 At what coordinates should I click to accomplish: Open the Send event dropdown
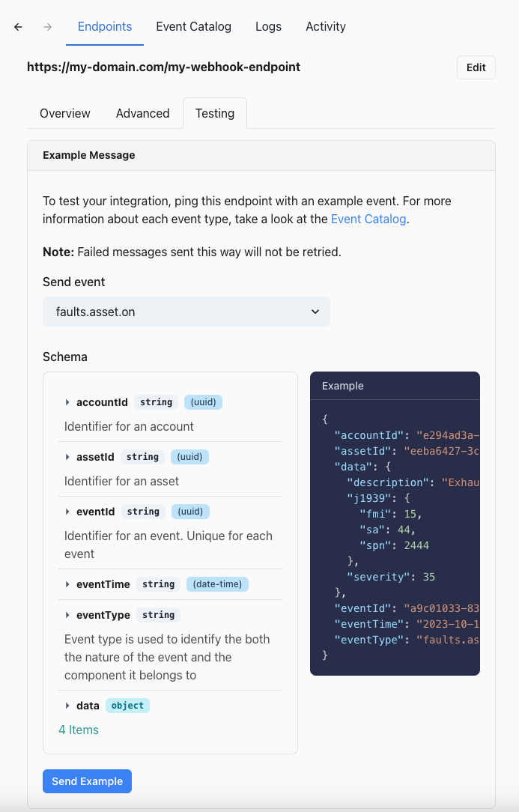click(x=186, y=312)
